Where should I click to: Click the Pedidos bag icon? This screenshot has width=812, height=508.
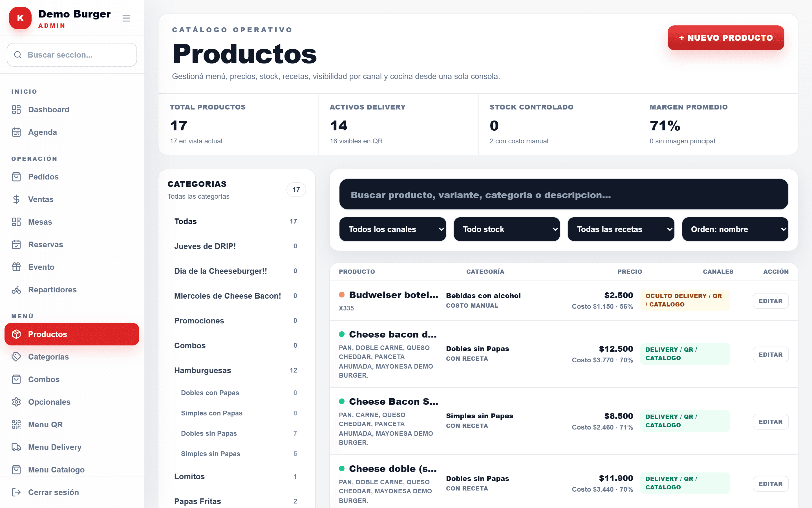click(x=16, y=177)
